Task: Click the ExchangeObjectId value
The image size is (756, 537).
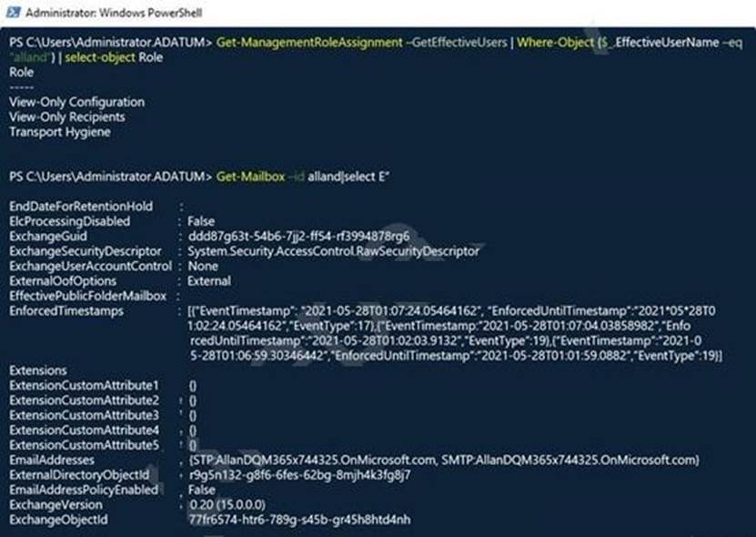Action: [x=298, y=520]
